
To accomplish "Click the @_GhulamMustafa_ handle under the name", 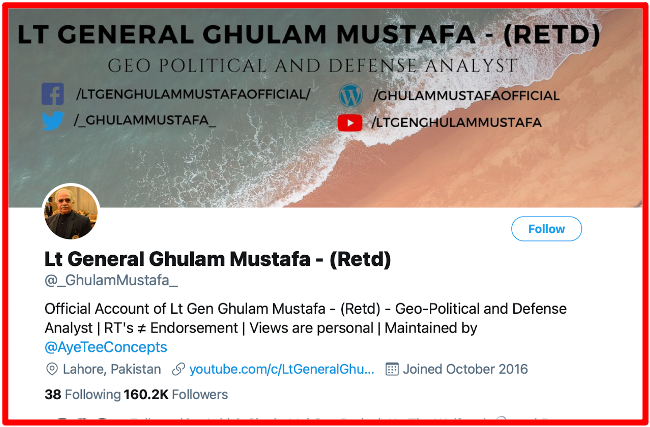I will click(111, 280).
